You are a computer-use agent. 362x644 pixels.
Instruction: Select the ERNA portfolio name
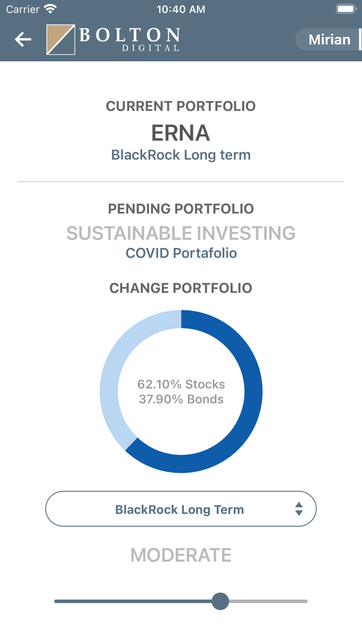pyautogui.click(x=181, y=133)
